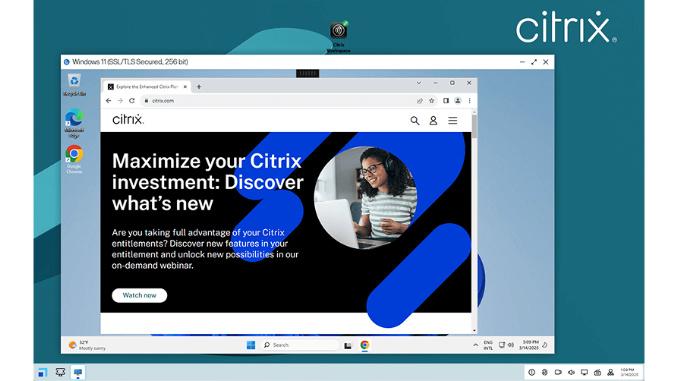
Task: Show hidden system tray icons chevron
Action: coord(475,345)
